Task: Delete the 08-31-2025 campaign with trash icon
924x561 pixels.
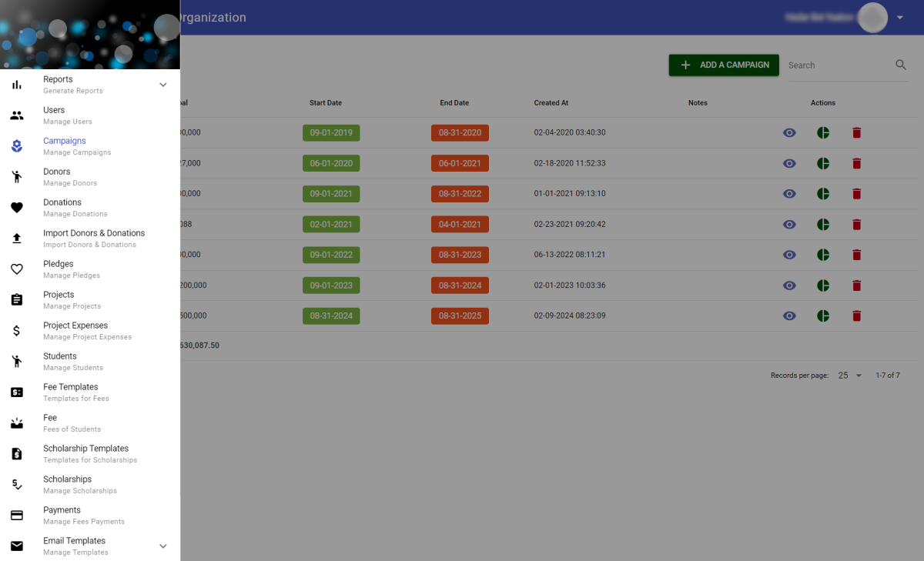Action: pos(856,316)
